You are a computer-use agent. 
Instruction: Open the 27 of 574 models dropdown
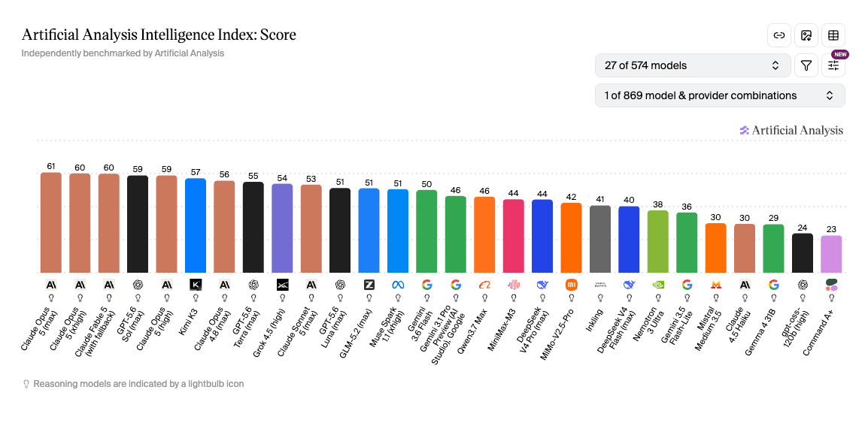click(693, 65)
